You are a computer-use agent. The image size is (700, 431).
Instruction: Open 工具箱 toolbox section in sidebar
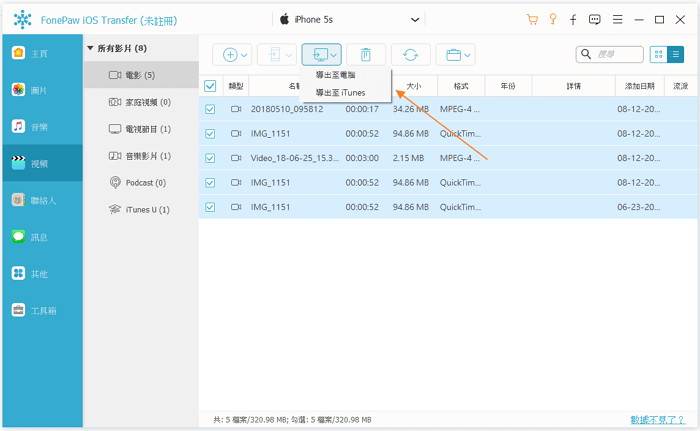(x=42, y=310)
